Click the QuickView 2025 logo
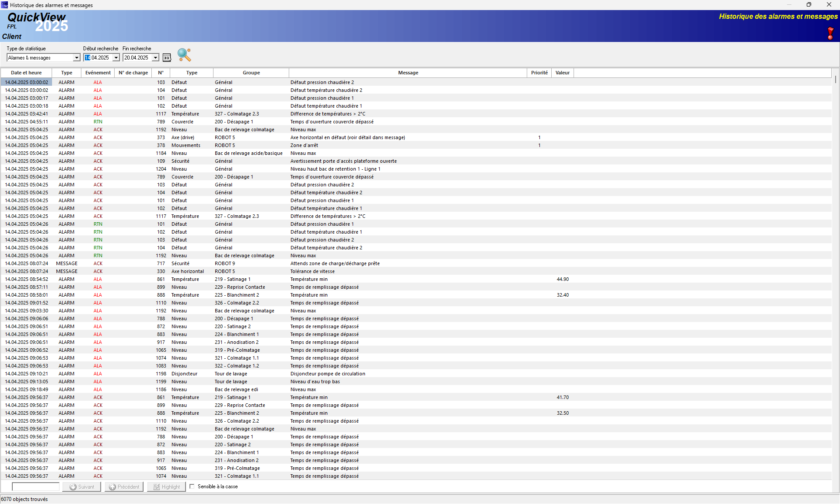The width and height of the screenshot is (840, 504). point(38,22)
